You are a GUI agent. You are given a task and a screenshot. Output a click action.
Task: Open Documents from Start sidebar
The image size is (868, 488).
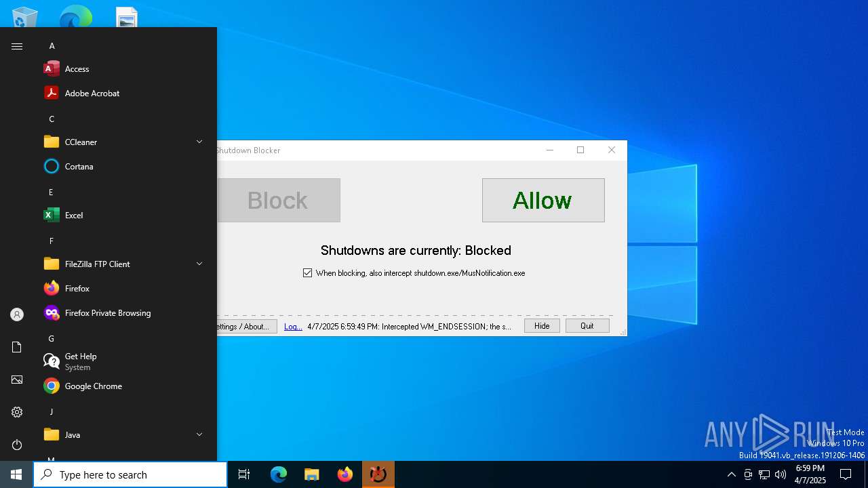click(x=17, y=347)
